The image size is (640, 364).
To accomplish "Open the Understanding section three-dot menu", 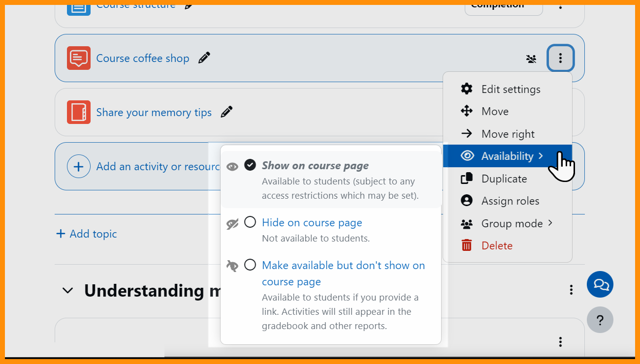I will tap(571, 290).
